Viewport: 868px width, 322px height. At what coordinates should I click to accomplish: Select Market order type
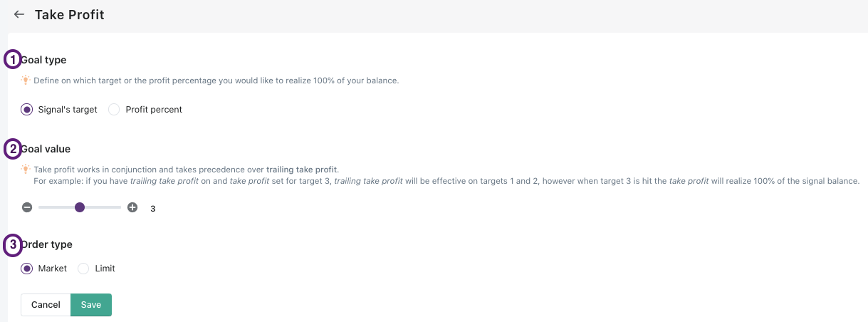27,269
